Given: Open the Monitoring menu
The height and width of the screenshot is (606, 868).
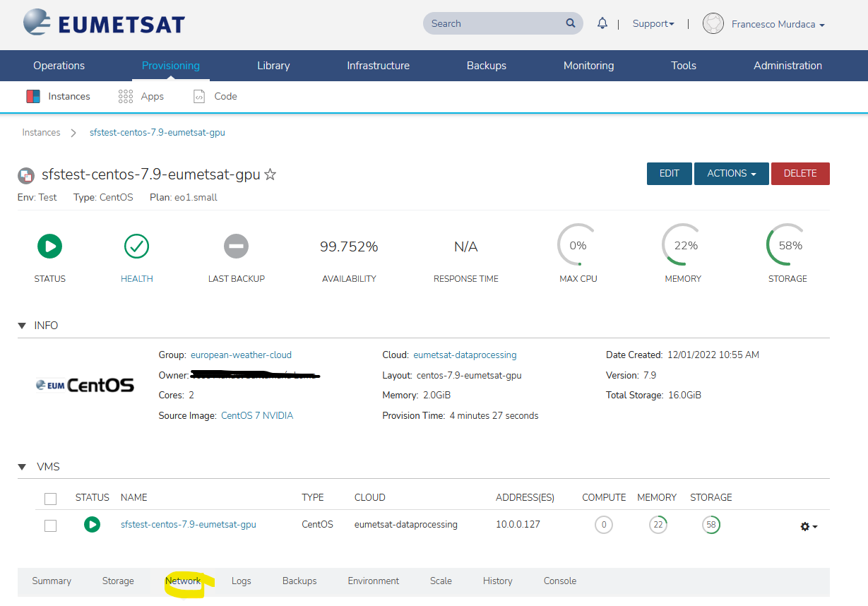Looking at the screenshot, I should click(x=589, y=66).
